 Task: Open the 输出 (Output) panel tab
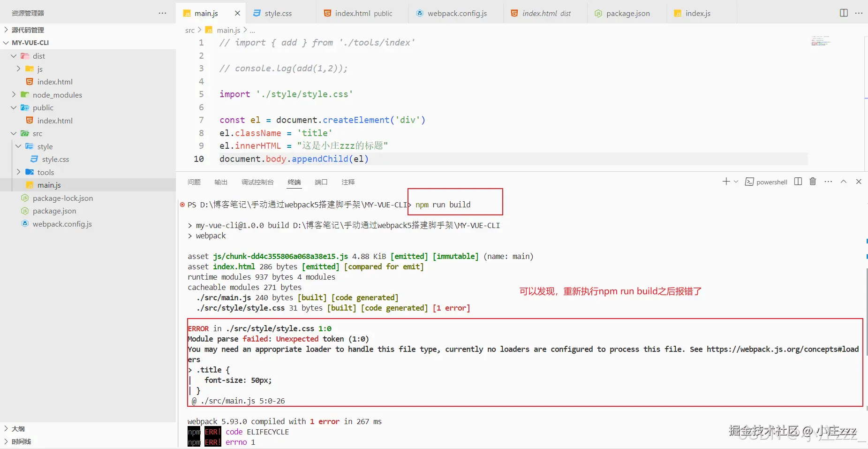221,182
